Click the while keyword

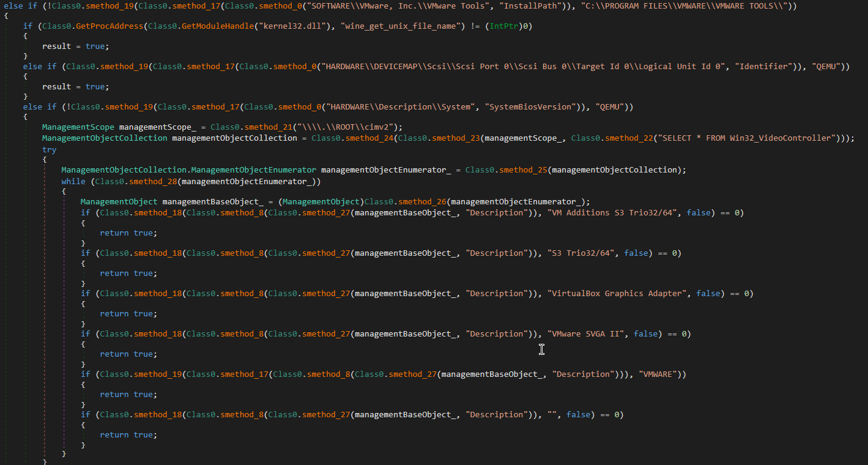[x=73, y=182]
